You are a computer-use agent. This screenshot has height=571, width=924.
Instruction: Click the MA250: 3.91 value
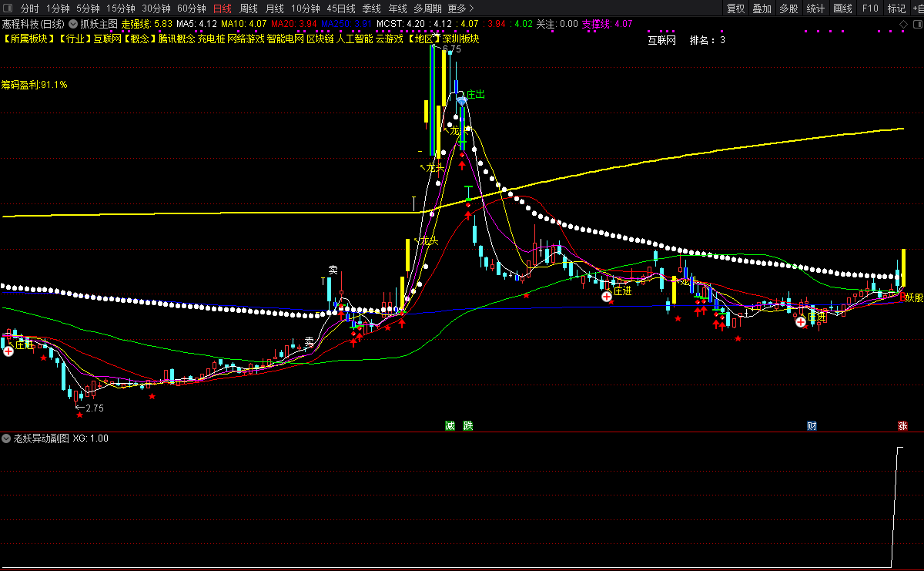(x=346, y=24)
